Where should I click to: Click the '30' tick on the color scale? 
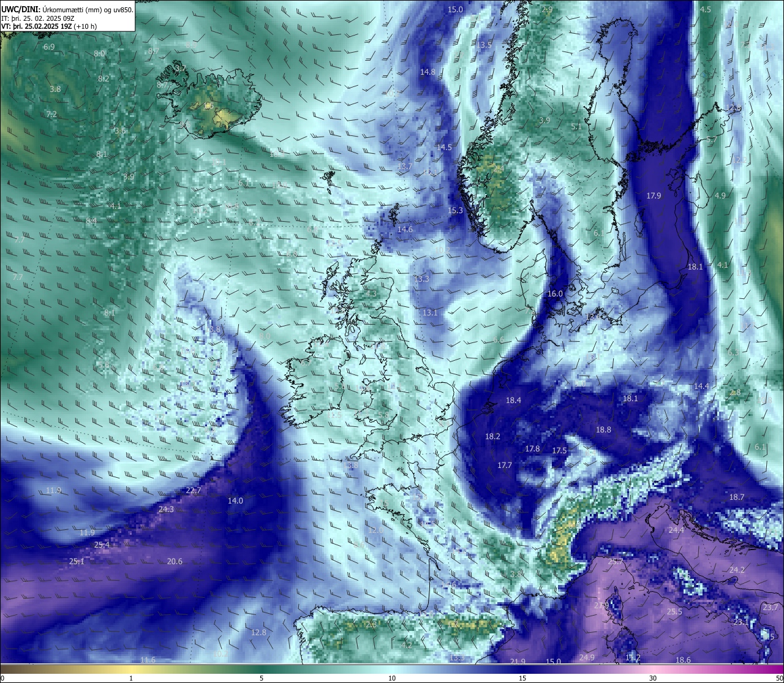point(653,678)
